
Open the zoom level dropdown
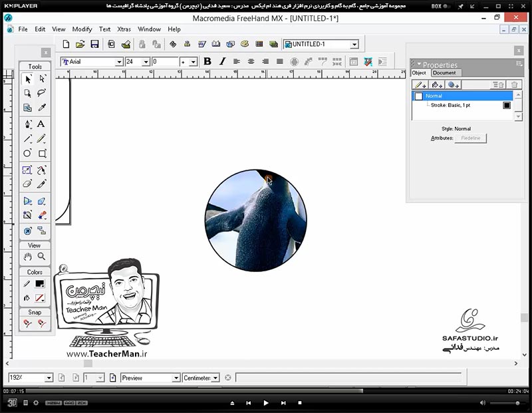(49, 378)
